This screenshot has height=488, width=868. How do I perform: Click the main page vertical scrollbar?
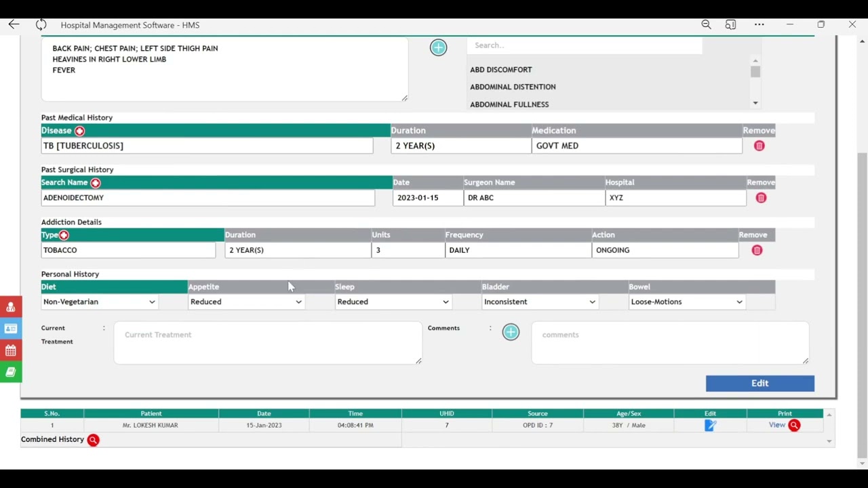click(x=862, y=304)
